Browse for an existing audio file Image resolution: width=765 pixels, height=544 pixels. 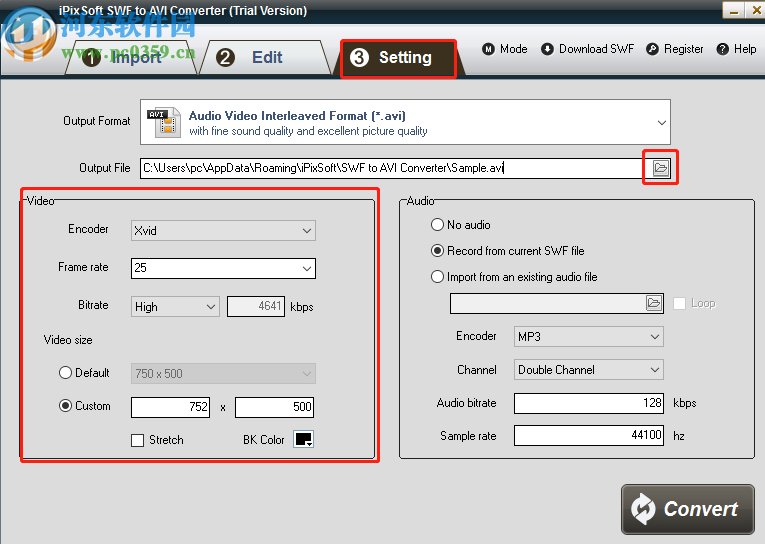[x=654, y=303]
